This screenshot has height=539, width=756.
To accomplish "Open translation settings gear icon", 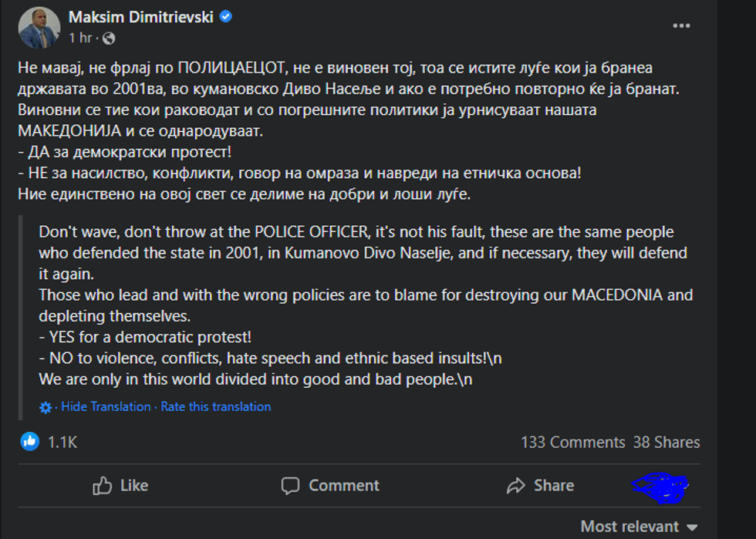I will tap(46, 407).
